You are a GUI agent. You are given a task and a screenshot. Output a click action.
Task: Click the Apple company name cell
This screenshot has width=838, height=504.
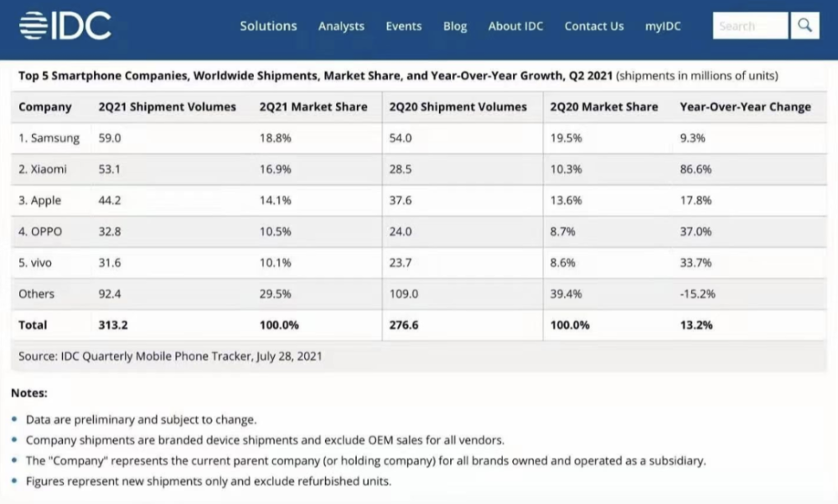point(40,201)
